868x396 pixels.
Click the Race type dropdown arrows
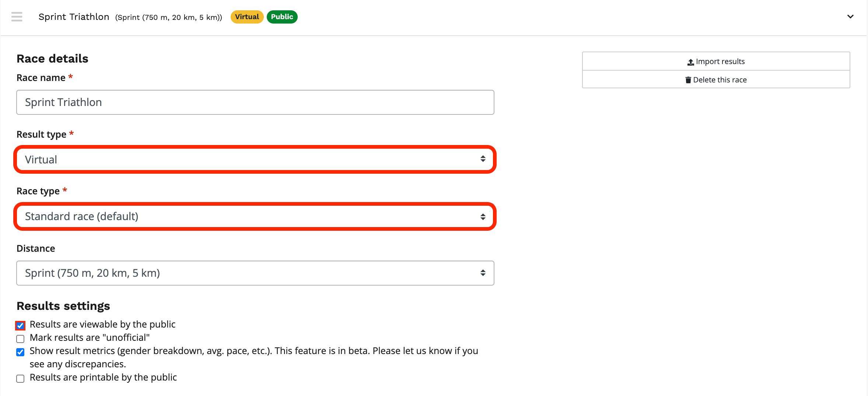click(483, 216)
